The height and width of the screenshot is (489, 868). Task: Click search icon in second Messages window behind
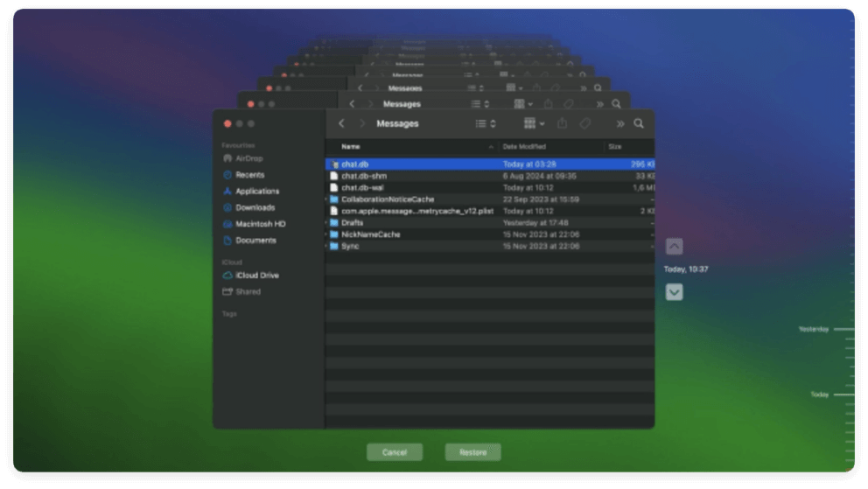pyautogui.click(x=616, y=104)
